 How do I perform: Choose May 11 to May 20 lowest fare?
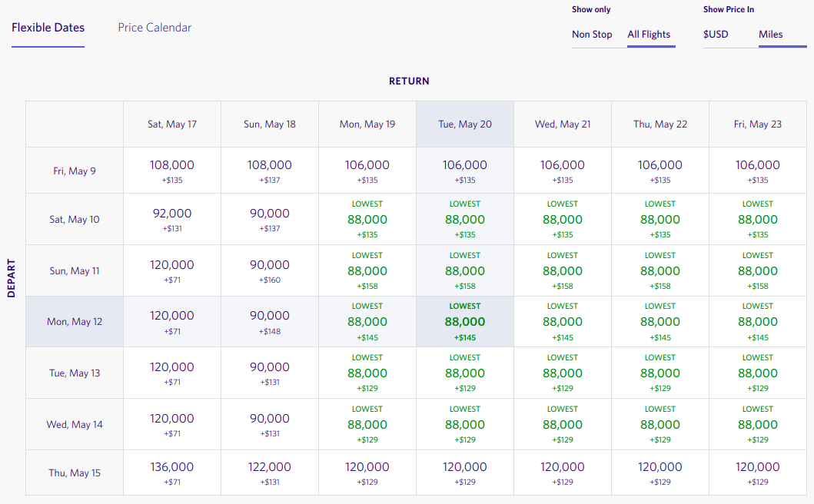coord(464,270)
